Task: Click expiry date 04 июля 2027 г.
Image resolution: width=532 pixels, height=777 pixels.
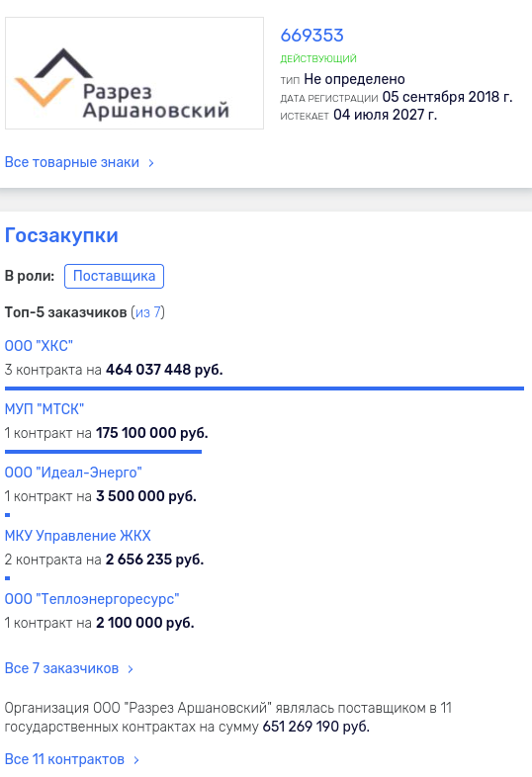Action: click(386, 115)
